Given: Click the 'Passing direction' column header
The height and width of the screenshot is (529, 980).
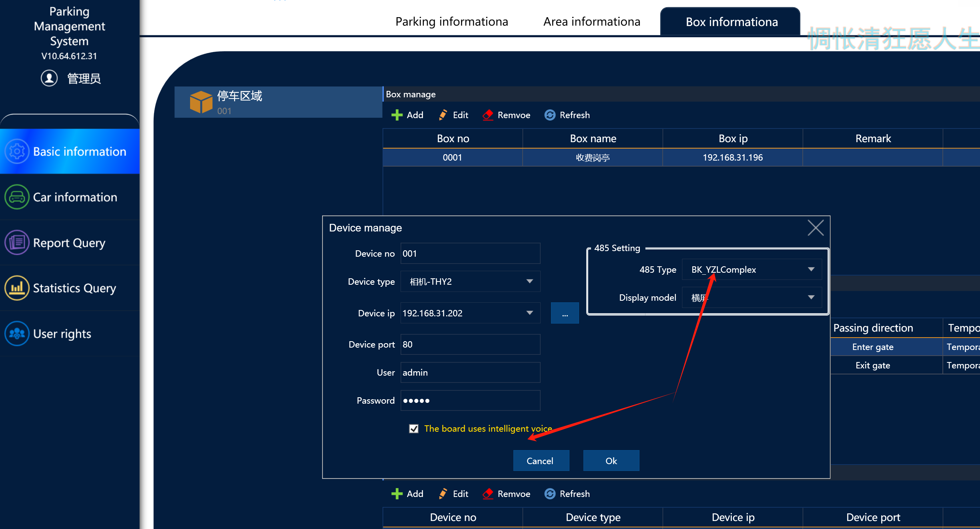Looking at the screenshot, I should [x=886, y=328].
